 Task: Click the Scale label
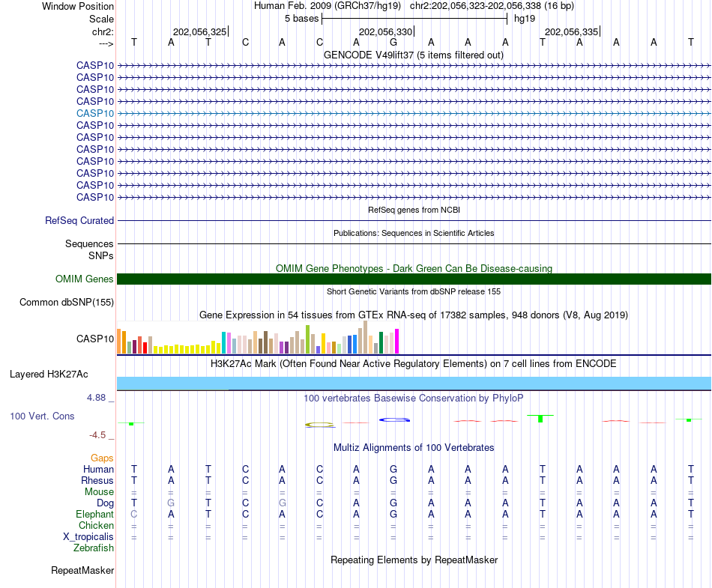(x=101, y=19)
